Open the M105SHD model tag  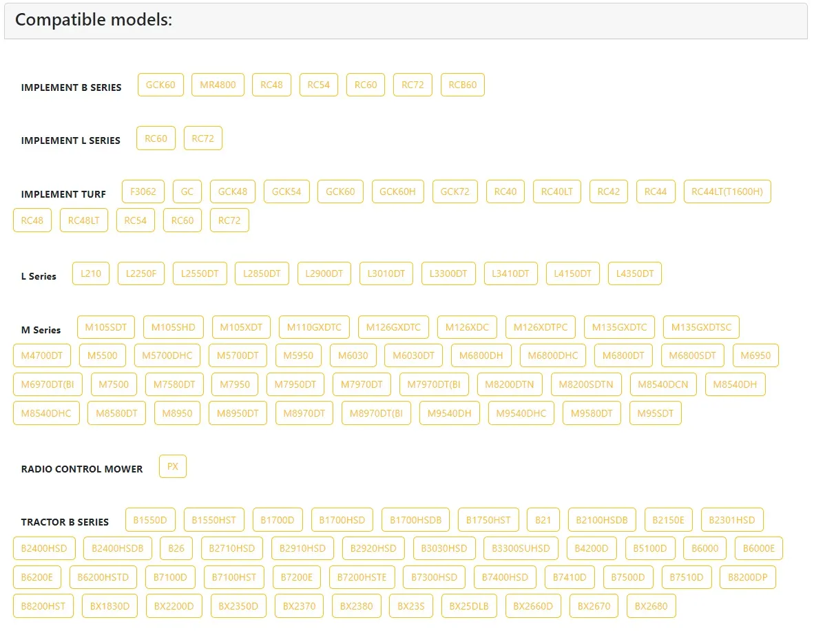173,327
